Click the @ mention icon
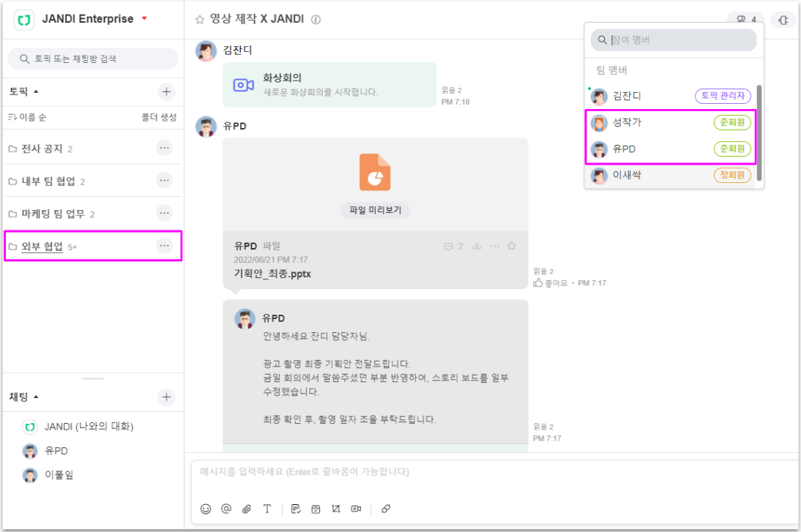 [226, 509]
